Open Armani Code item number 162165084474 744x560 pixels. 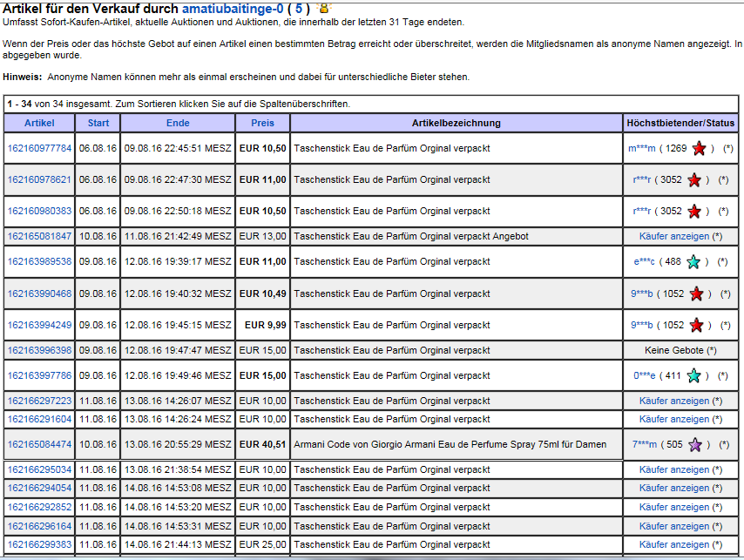[x=39, y=444]
